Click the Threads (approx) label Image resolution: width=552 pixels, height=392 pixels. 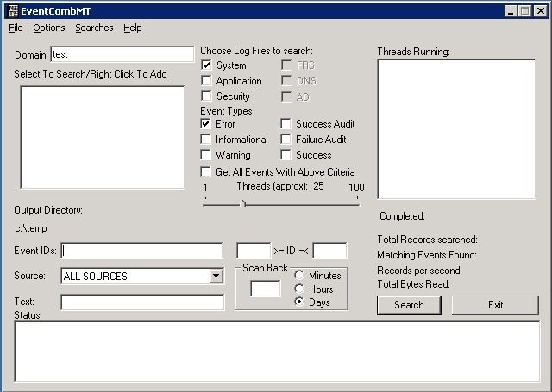[x=273, y=186]
